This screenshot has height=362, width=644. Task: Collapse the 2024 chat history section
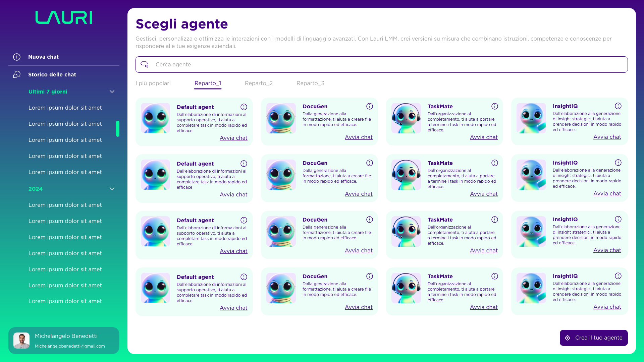(x=112, y=189)
